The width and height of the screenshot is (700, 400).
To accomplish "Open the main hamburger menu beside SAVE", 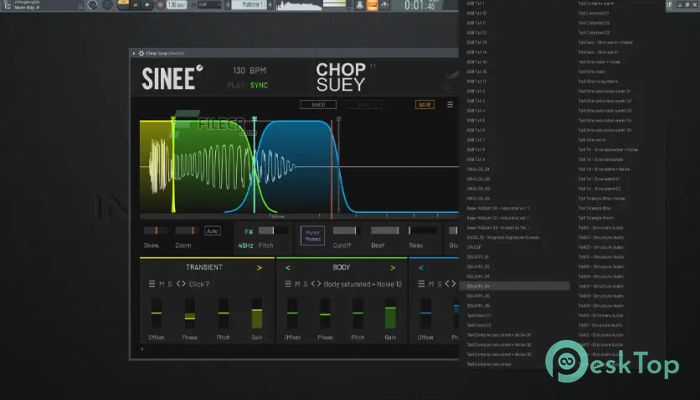I will pyautogui.click(x=450, y=104).
